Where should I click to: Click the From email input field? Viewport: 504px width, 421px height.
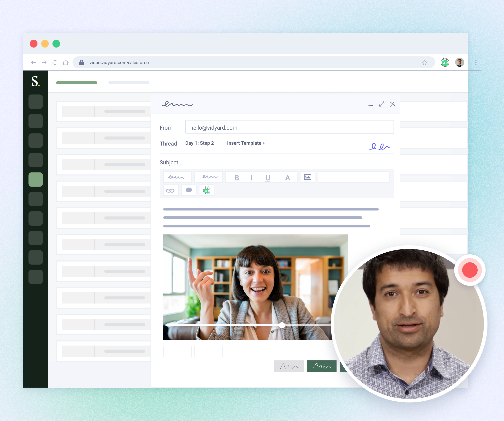click(x=289, y=127)
